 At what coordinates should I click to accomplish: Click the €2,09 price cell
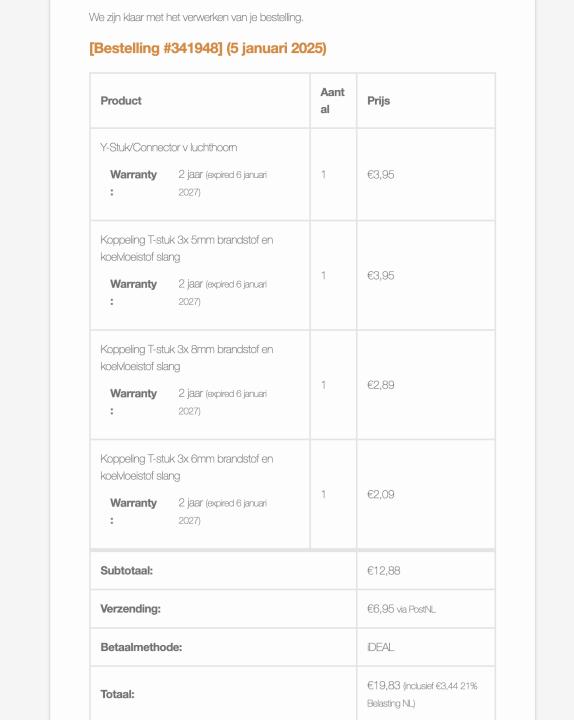click(x=380, y=494)
